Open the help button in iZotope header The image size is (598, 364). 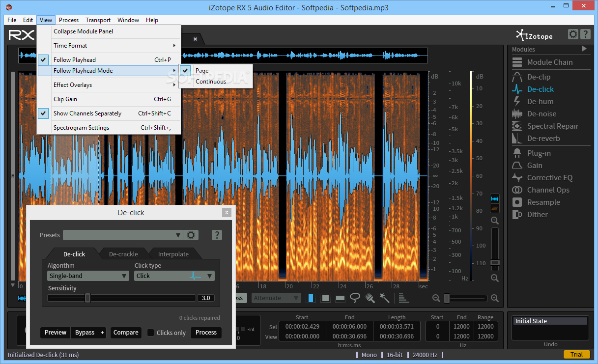point(585,34)
